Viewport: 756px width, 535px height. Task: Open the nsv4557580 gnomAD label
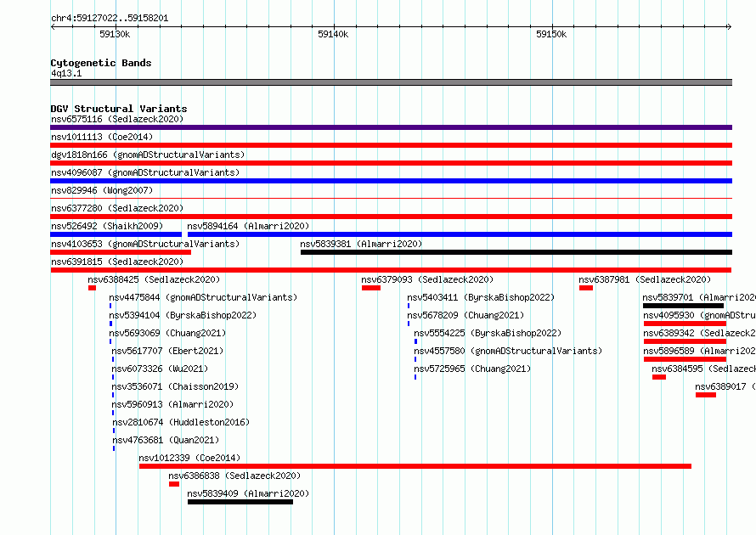508,351
